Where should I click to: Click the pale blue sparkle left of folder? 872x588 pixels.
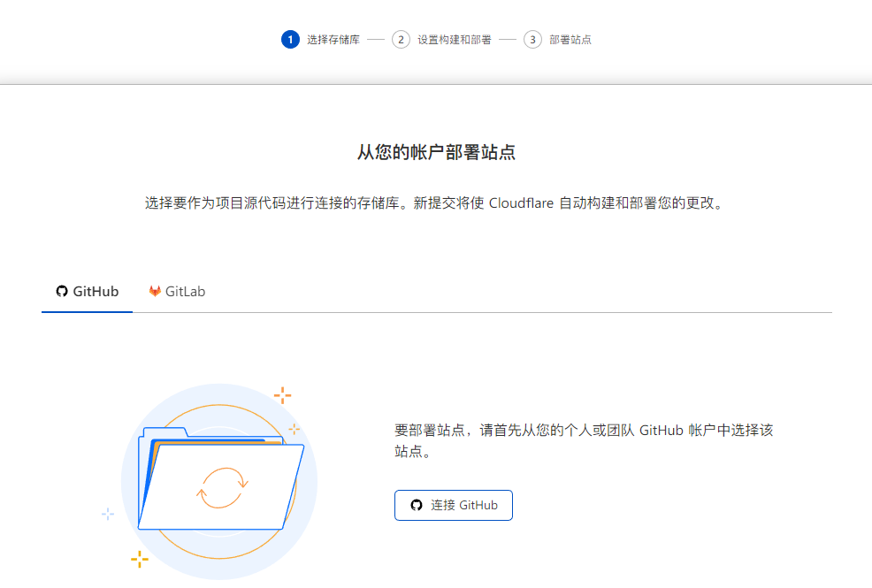pyautogui.click(x=107, y=514)
